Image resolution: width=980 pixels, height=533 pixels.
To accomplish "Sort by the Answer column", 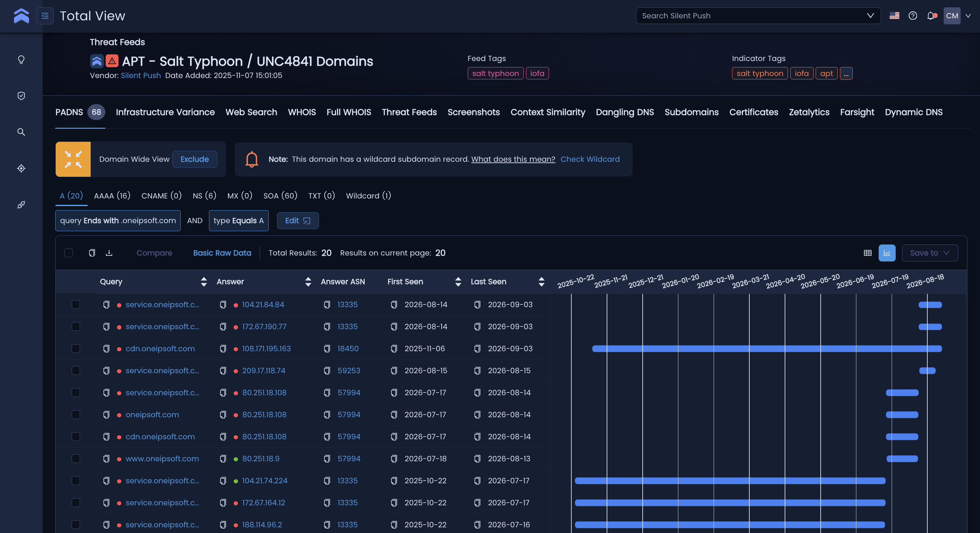I will pyautogui.click(x=308, y=282).
